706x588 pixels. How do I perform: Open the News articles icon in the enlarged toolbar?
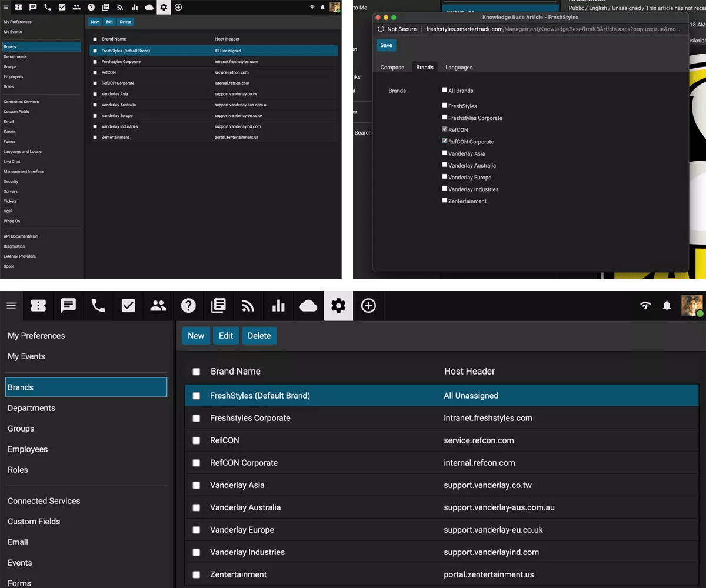[x=218, y=306]
